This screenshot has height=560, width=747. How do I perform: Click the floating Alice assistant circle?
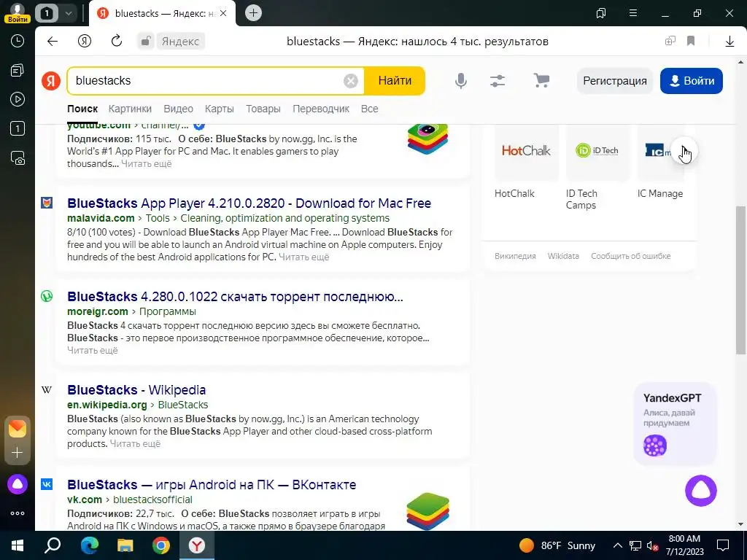(x=701, y=491)
